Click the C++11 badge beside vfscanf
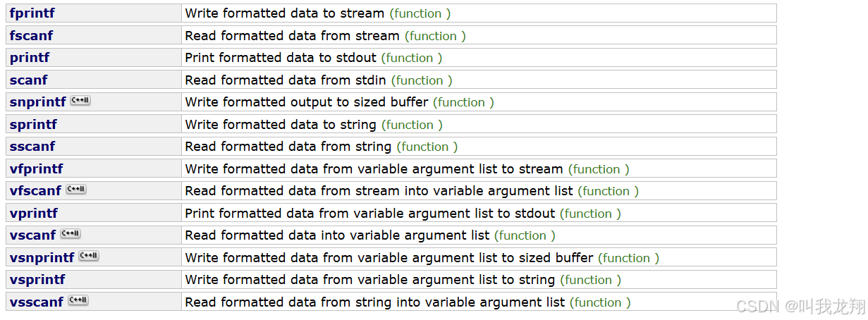Image resolution: width=868 pixels, height=320 pixels. click(x=75, y=189)
